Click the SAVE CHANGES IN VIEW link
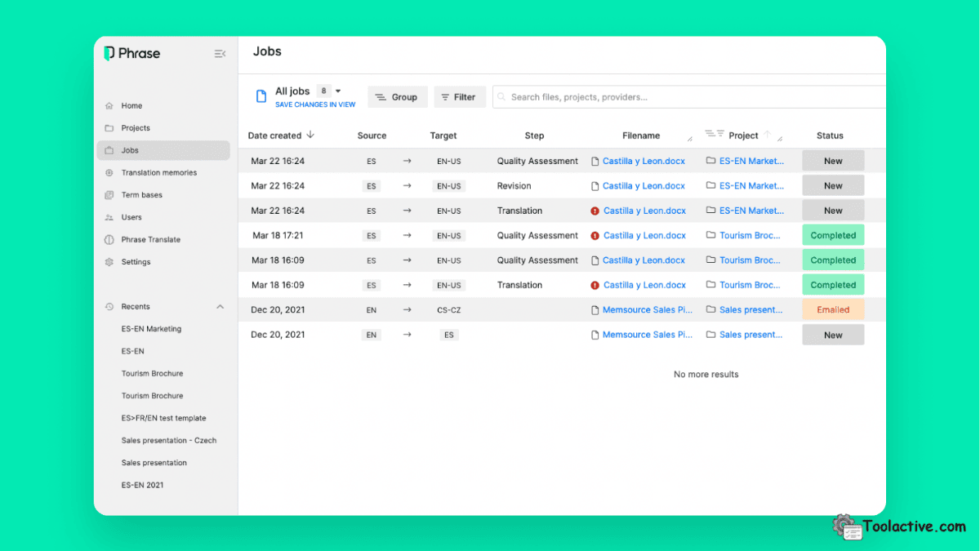 [x=315, y=105]
